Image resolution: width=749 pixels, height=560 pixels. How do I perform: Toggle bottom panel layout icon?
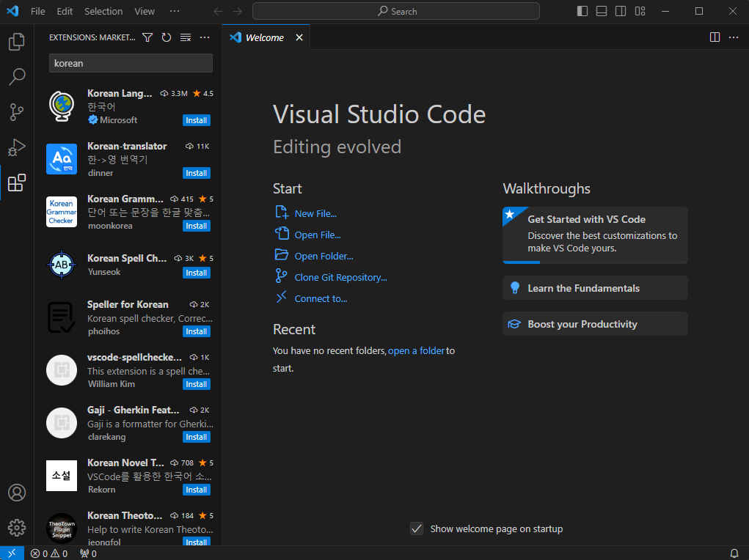[x=602, y=11]
